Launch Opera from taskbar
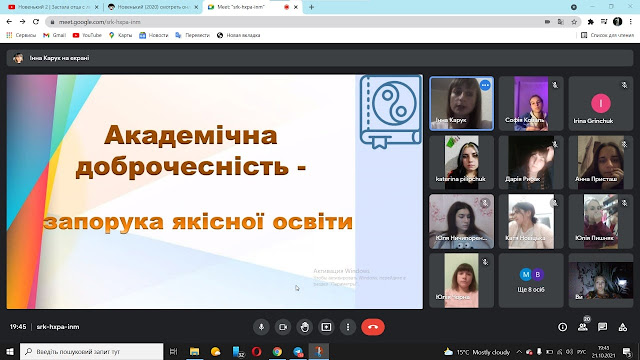Screen dimensions: 640x360 (256, 351)
